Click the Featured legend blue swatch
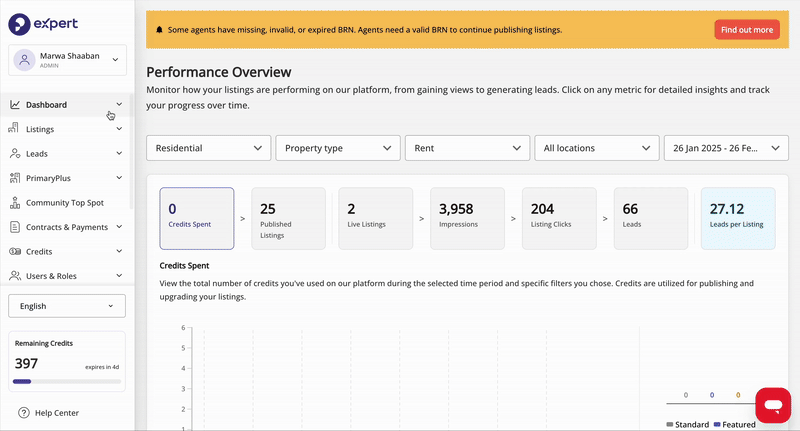Screen dimensions: 800x431 (717, 424)
